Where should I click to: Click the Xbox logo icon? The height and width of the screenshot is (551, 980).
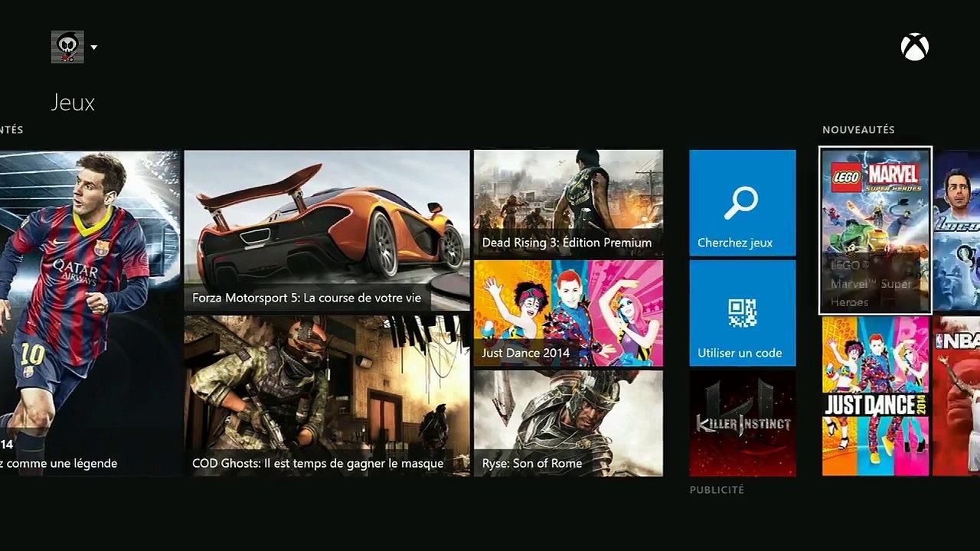coord(914,47)
